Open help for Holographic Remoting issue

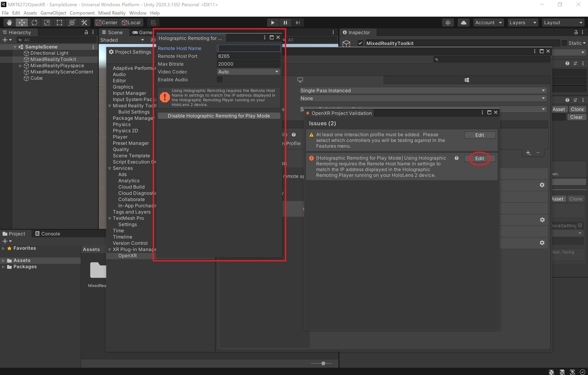pyautogui.click(x=457, y=158)
